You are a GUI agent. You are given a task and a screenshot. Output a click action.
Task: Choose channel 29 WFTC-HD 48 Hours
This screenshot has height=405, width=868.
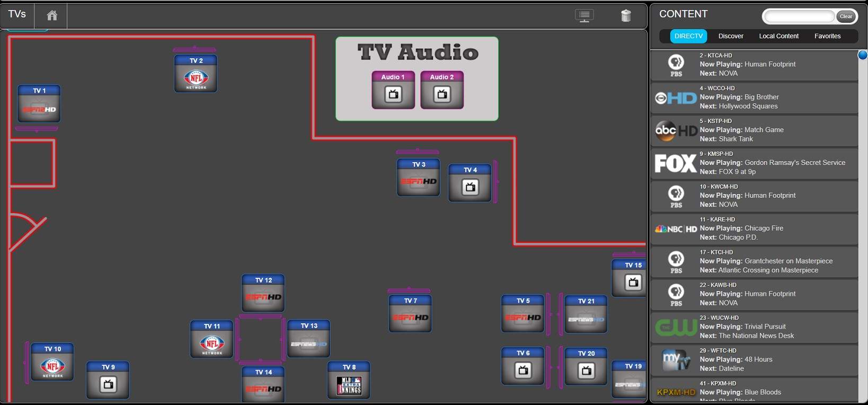pos(754,360)
